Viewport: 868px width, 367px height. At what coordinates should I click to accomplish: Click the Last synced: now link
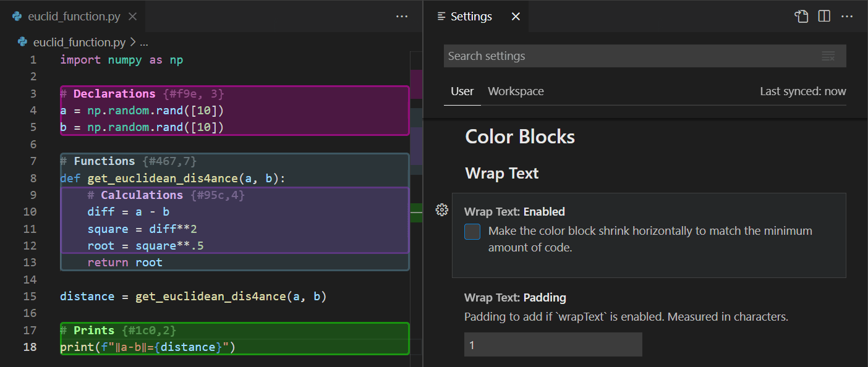click(x=803, y=91)
